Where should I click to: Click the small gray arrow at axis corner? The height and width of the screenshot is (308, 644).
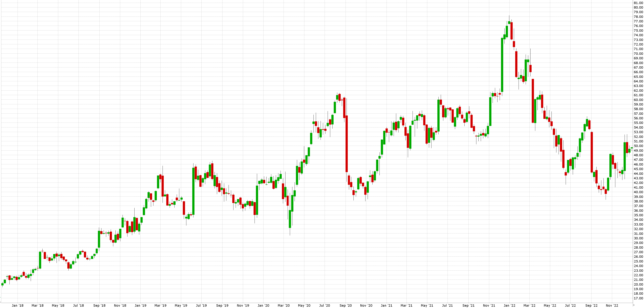[634, 305]
